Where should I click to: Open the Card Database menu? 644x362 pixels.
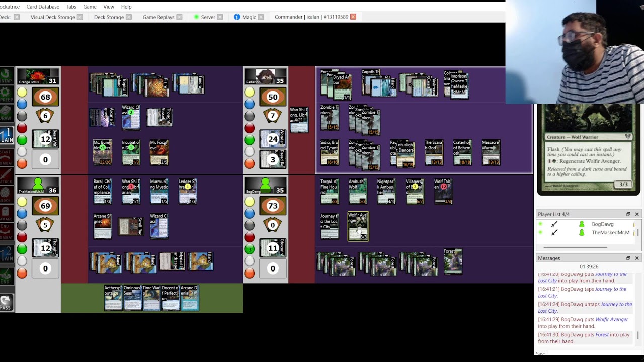coord(43,7)
